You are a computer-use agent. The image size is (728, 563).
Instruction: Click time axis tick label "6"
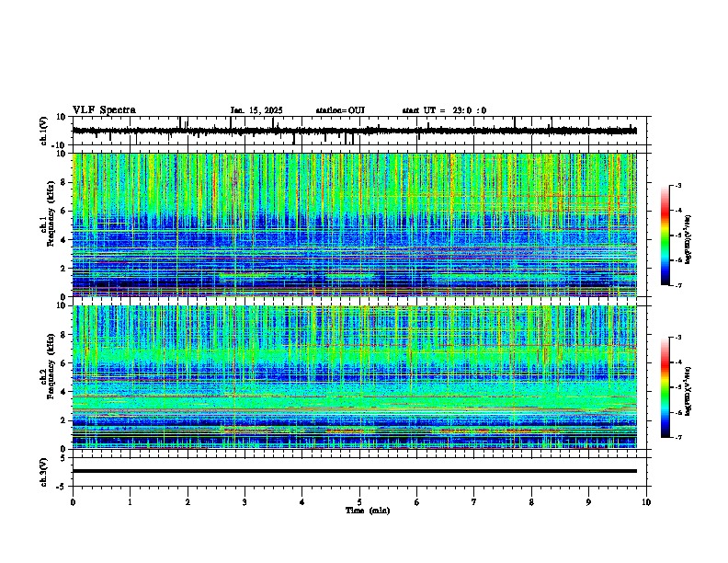pos(417,502)
